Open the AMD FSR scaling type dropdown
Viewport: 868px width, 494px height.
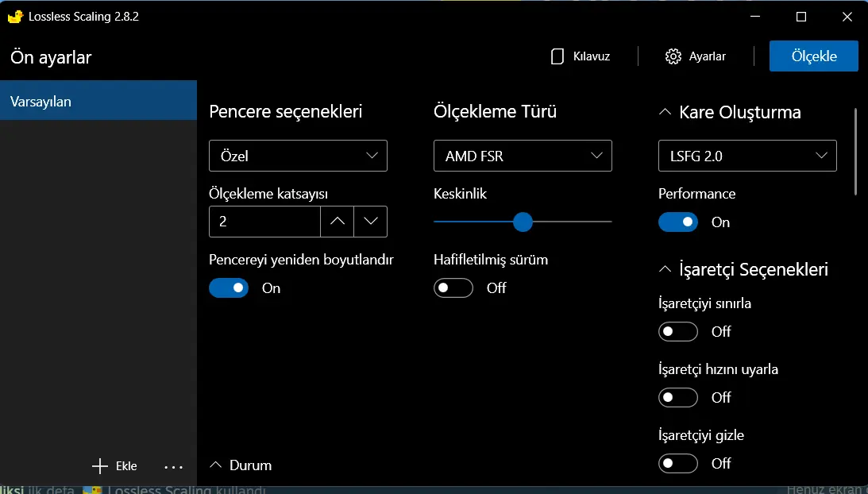coord(523,156)
